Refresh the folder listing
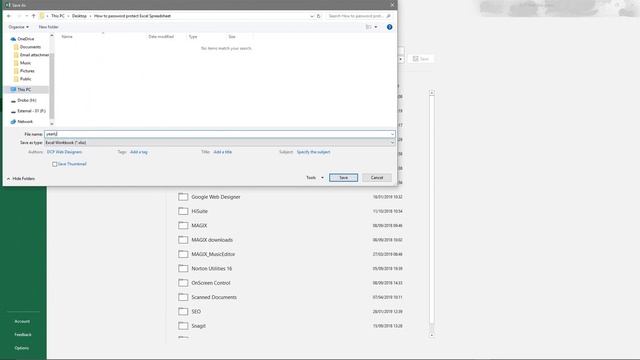The width and height of the screenshot is (640, 360). (x=318, y=16)
